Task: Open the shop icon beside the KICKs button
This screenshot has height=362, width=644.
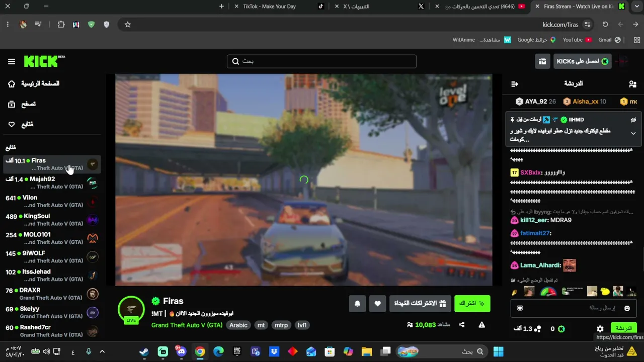Action: pyautogui.click(x=542, y=61)
